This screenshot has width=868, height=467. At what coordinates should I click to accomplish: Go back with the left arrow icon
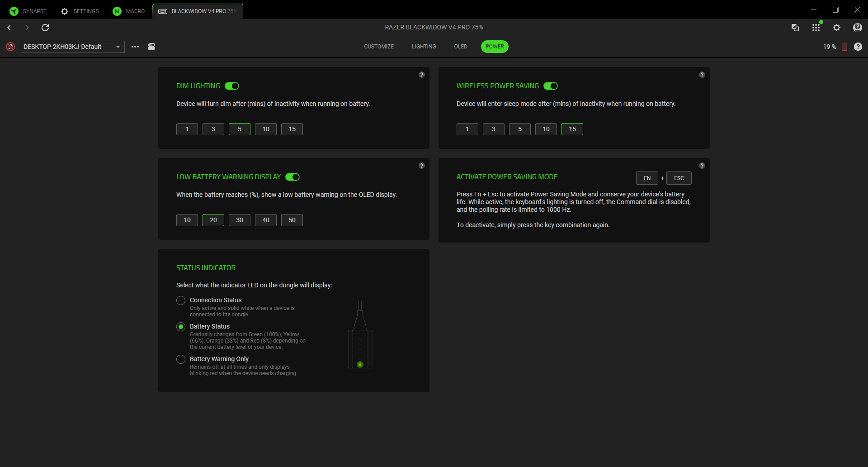click(9, 28)
